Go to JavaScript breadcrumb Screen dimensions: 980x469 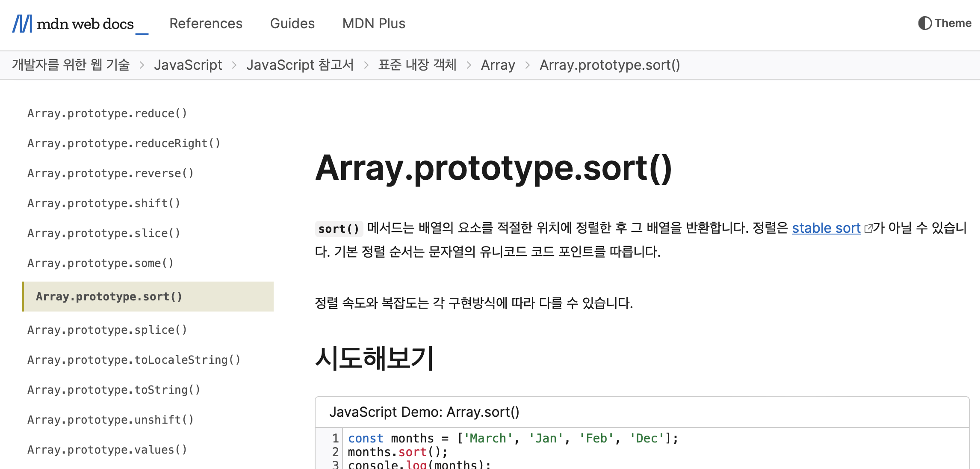tap(188, 65)
